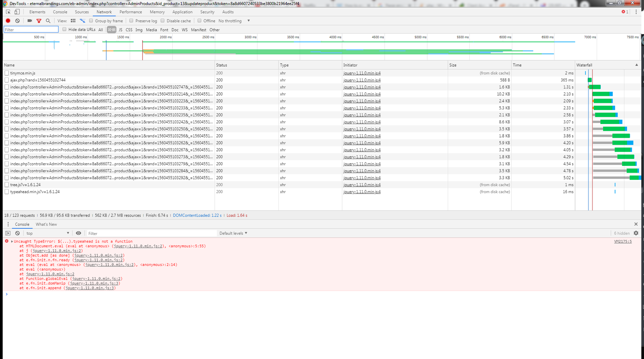Open the No throttling dropdown
The width and height of the screenshot is (644, 359).
(234, 21)
